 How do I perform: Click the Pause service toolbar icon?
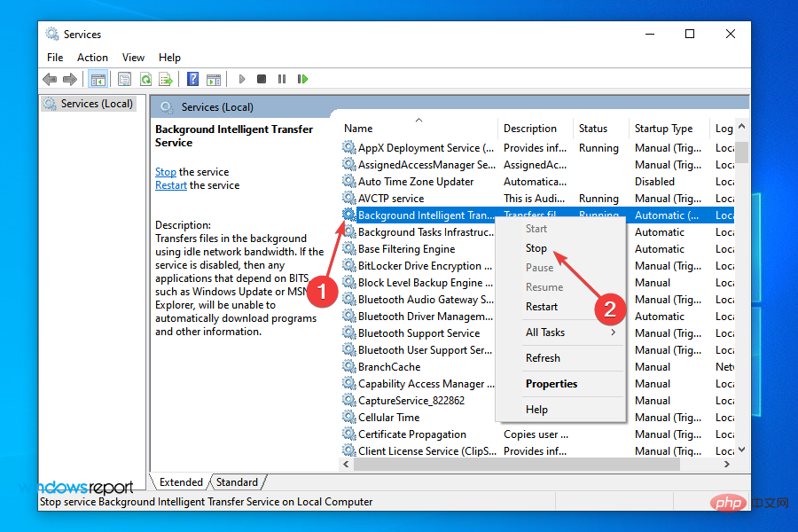coord(281,79)
